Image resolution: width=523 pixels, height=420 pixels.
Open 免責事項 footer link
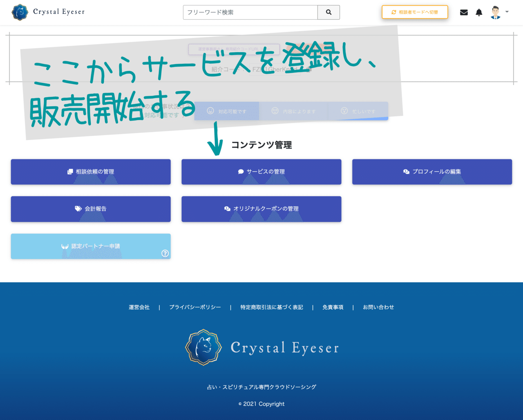333,307
